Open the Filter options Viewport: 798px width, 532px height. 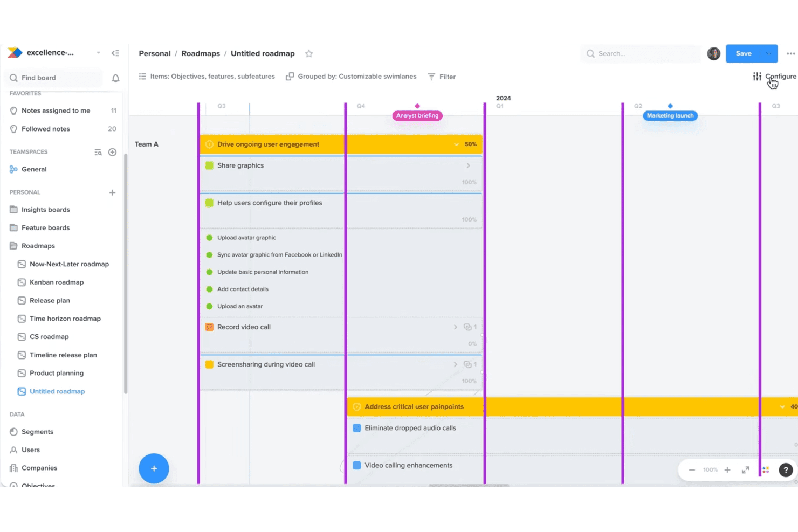click(x=442, y=77)
